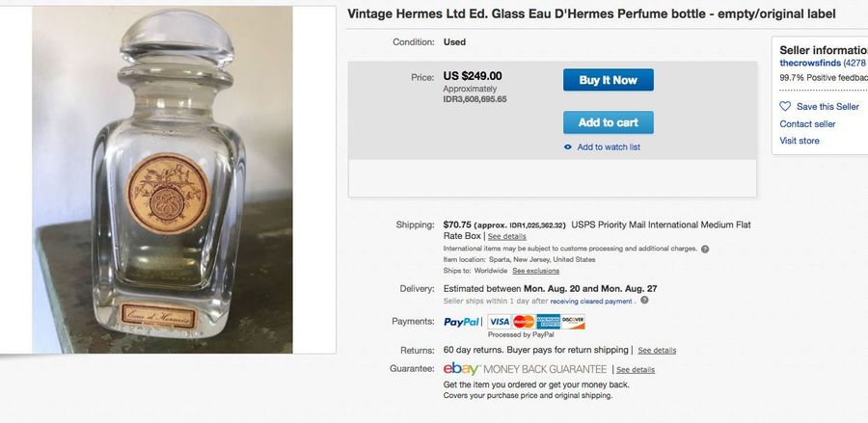
Task: Open Returns See details link
Action: click(x=657, y=350)
